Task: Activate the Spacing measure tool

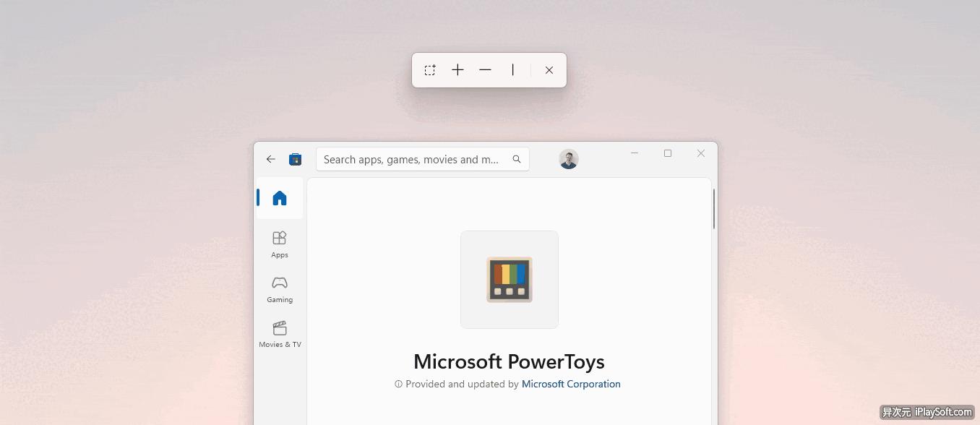Action: pos(457,69)
